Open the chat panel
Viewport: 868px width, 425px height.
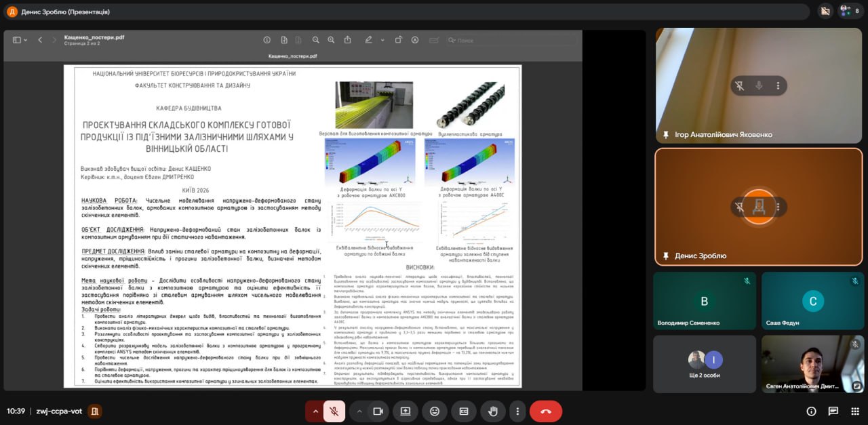[833, 411]
